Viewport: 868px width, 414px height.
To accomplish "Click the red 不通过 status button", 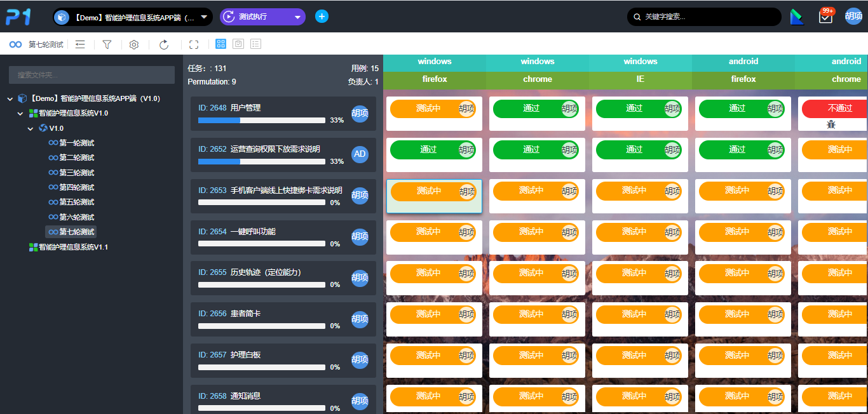I will pyautogui.click(x=835, y=109).
